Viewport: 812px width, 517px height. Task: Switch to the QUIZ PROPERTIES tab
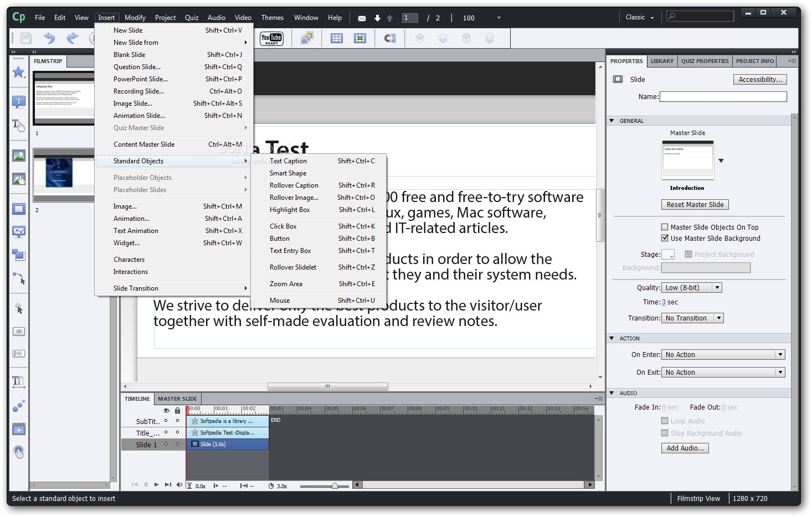coord(705,61)
